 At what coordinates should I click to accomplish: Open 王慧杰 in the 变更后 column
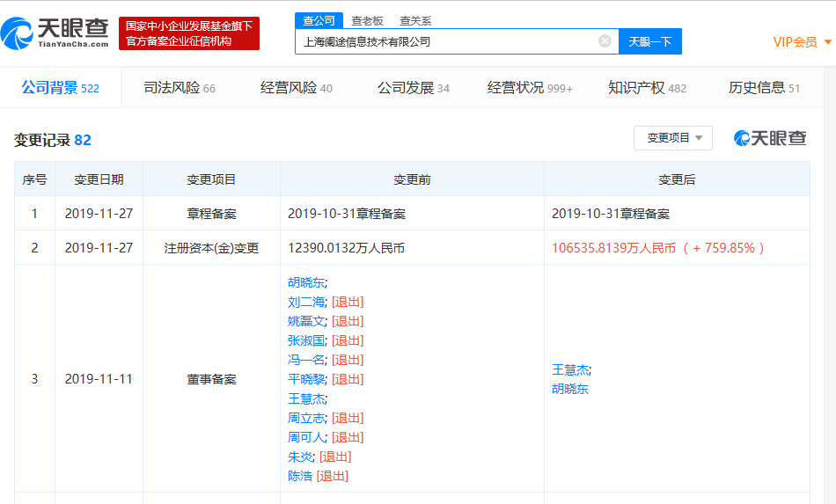(x=570, y=369)
